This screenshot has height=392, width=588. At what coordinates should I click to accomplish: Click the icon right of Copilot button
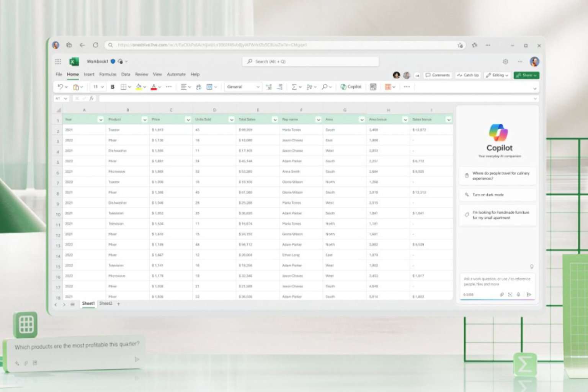pyautogui.click(x=373, y=87)
